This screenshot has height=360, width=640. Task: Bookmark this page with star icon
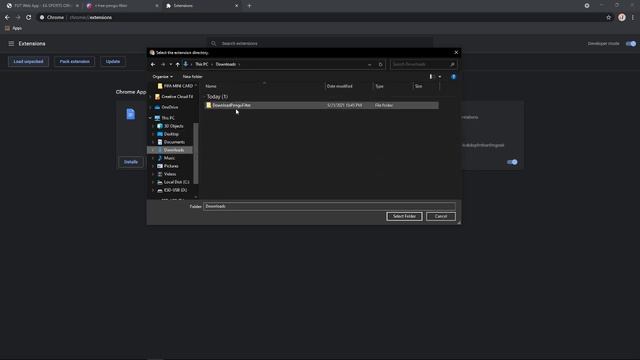click(609, 18)
